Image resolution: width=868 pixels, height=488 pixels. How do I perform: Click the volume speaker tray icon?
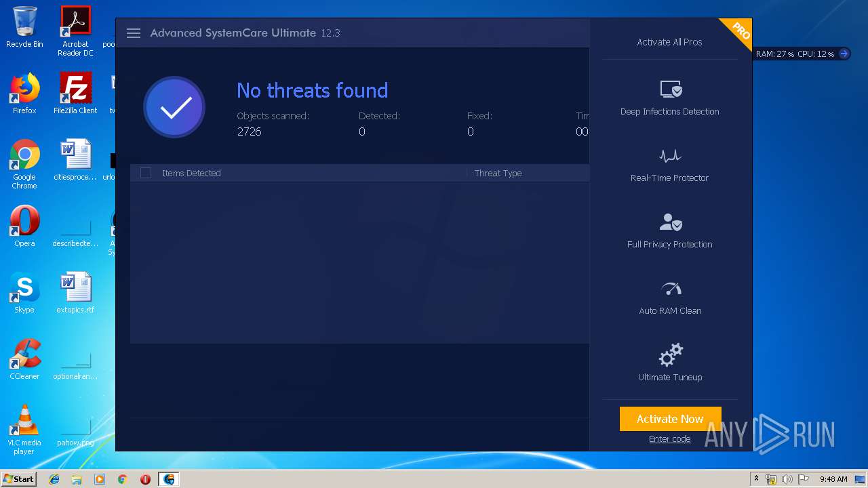click(x=787, y=479)
